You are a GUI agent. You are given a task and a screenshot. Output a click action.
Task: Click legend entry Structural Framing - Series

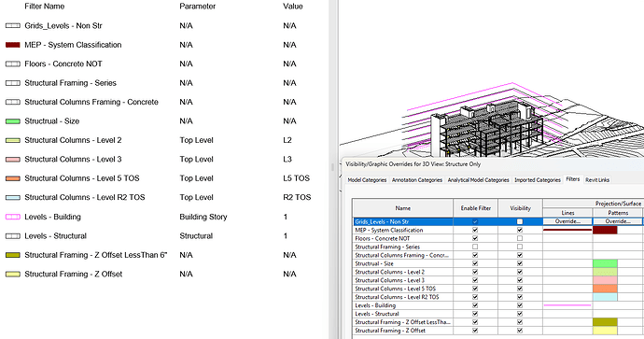click(x=70, y=83)
